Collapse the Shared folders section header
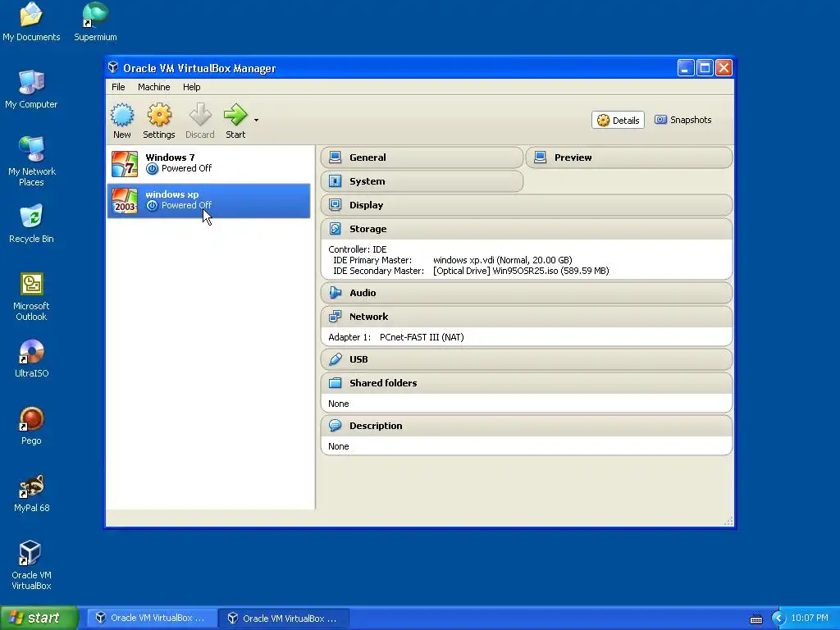 (x=527, y=383)
